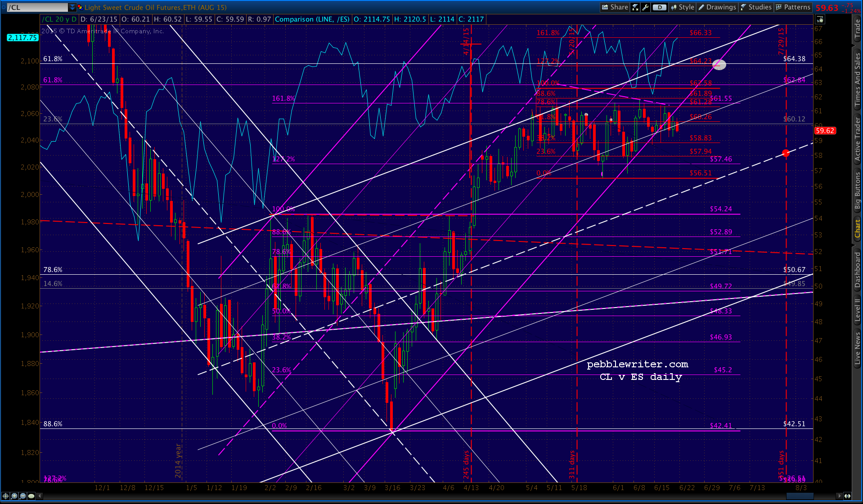Change the D daily timeframe button
863x504 pixels.
pyautogui.click(x=659, y=7)
